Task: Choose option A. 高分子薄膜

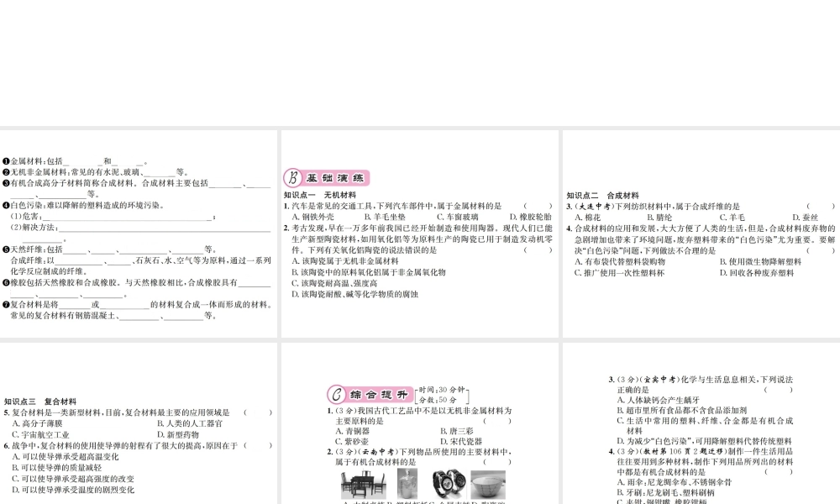Action: click(x=37, y=423)
